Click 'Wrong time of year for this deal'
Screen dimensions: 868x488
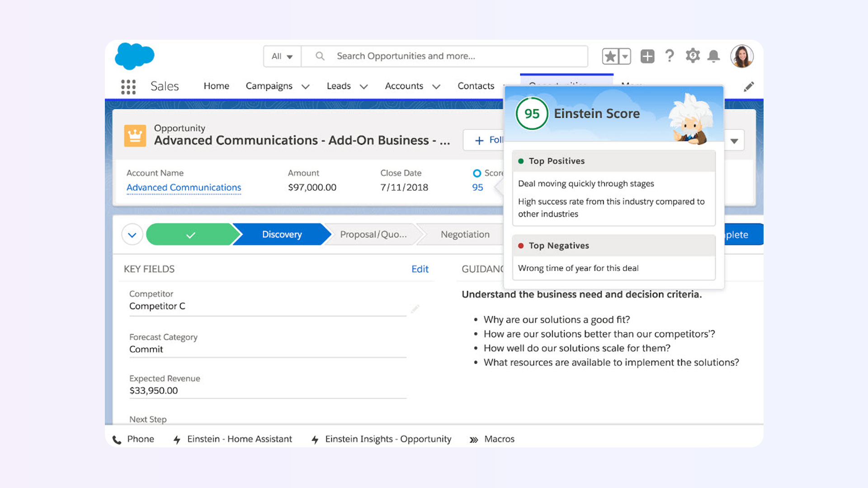click(x=578, y=268)
